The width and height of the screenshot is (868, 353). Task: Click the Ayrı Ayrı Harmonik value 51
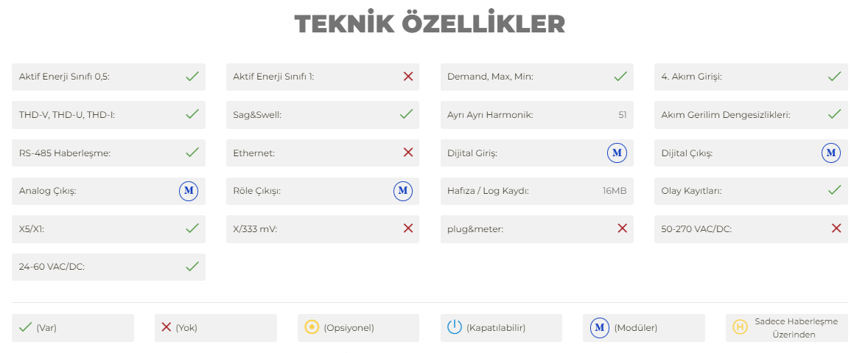coord(623,115)
